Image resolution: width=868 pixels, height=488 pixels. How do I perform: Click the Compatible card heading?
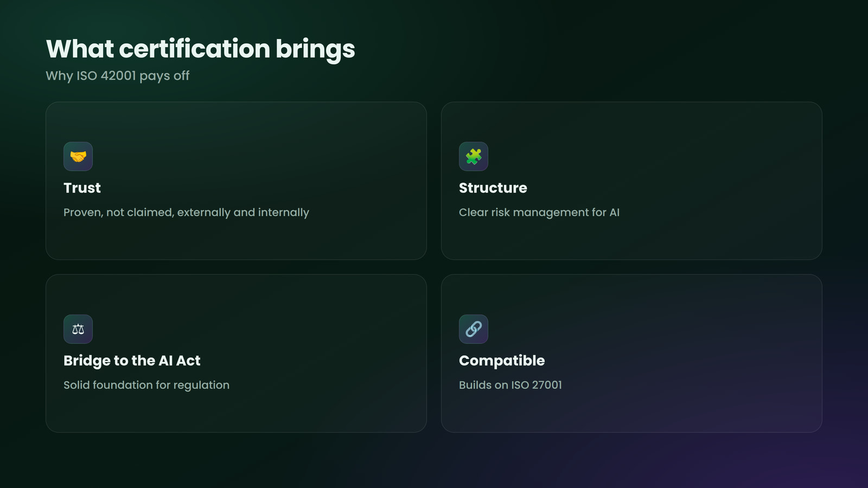click(x=502, y=361)
